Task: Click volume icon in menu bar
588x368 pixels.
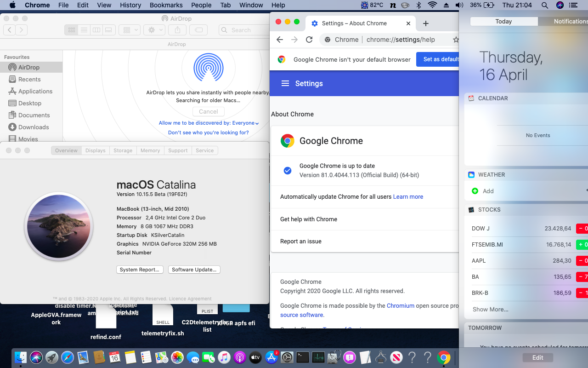Action: 459,5
